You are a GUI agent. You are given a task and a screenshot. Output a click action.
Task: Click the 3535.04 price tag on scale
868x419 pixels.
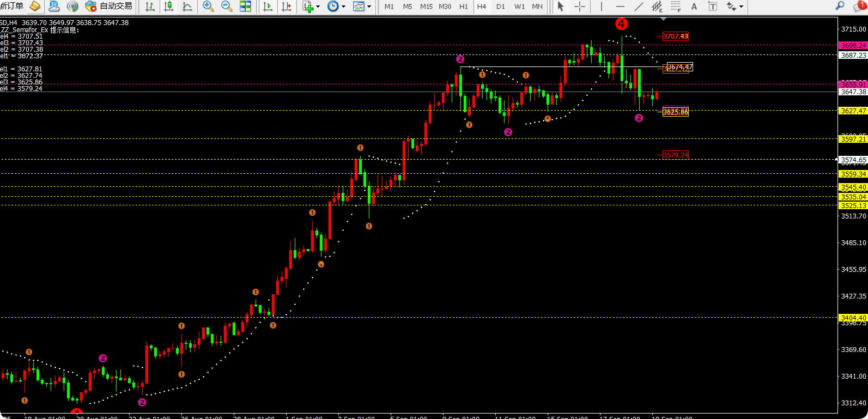853,197
